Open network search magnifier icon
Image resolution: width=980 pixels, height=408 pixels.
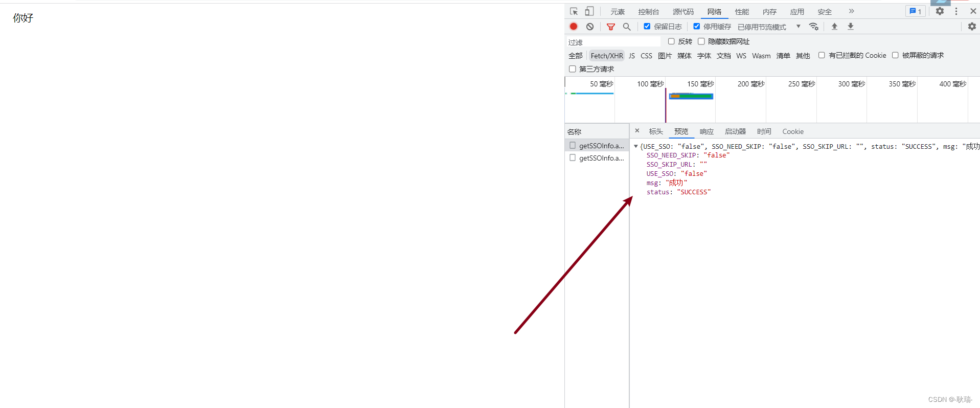(627, 27)
